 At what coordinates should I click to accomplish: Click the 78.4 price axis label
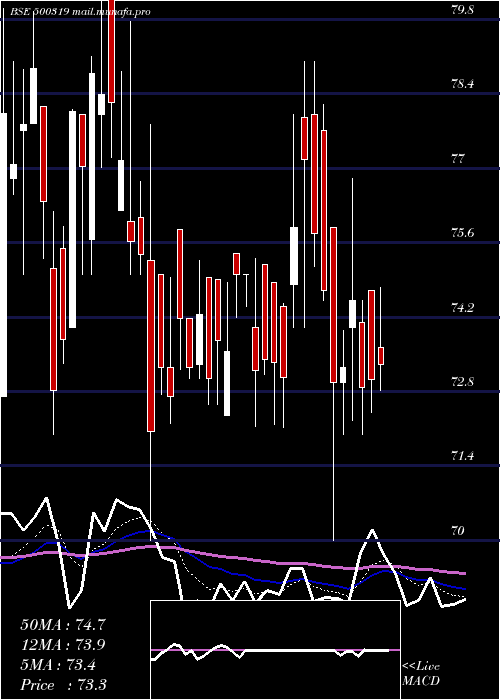(463, 83)
